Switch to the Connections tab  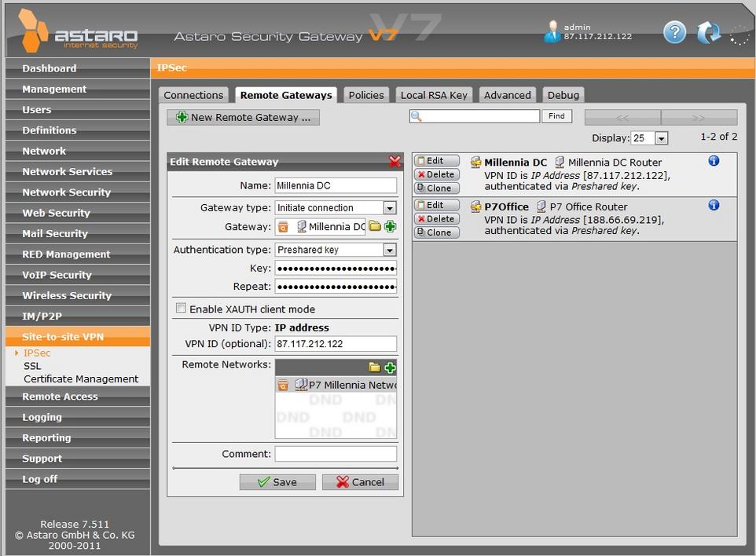click(x=193, y=95)
